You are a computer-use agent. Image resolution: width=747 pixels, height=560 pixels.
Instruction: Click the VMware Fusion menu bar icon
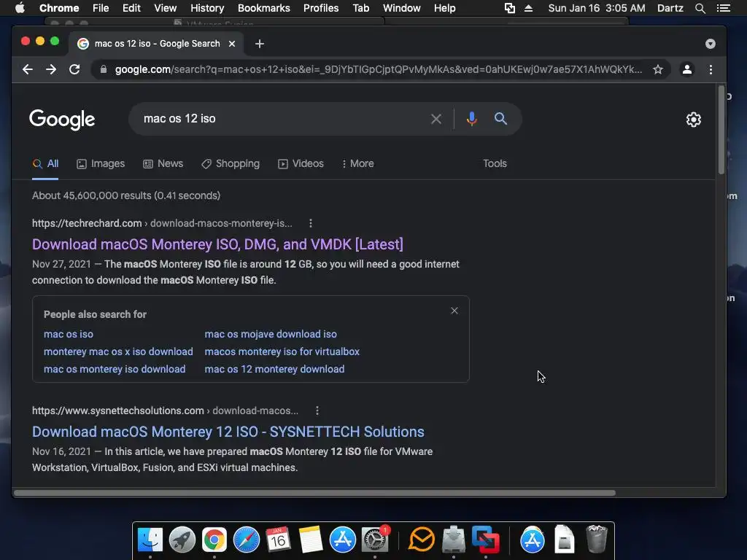[x=510, y=8]
